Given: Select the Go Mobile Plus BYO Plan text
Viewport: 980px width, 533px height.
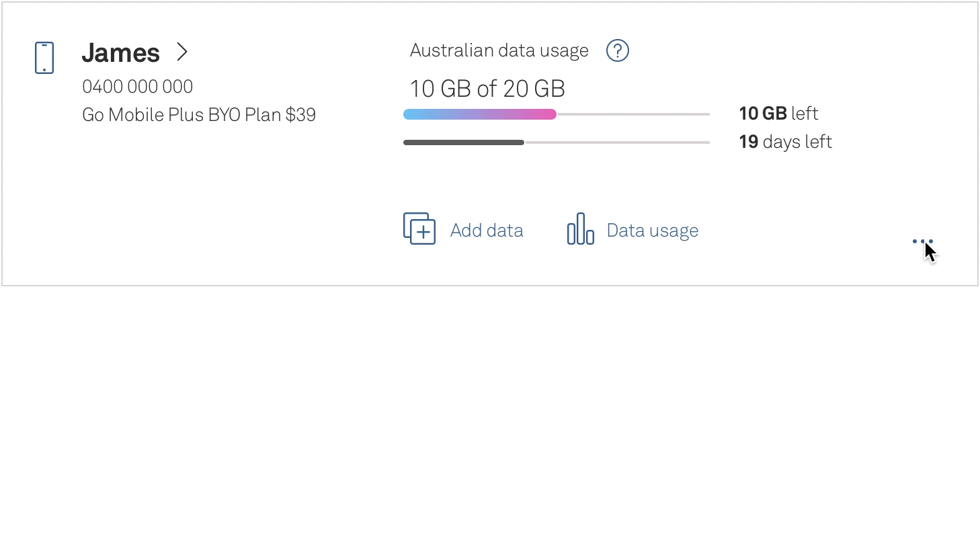Looking at the screenshot, I should [199, 115].
